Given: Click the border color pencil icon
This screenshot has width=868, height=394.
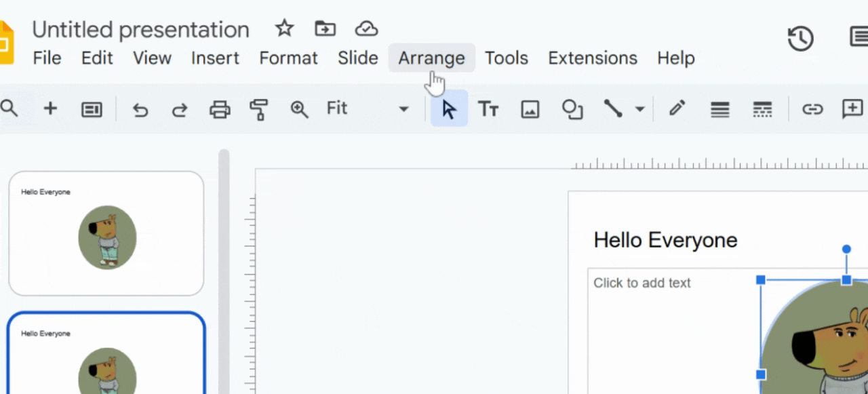Looking at the screenshot, I should coord(677,109).
